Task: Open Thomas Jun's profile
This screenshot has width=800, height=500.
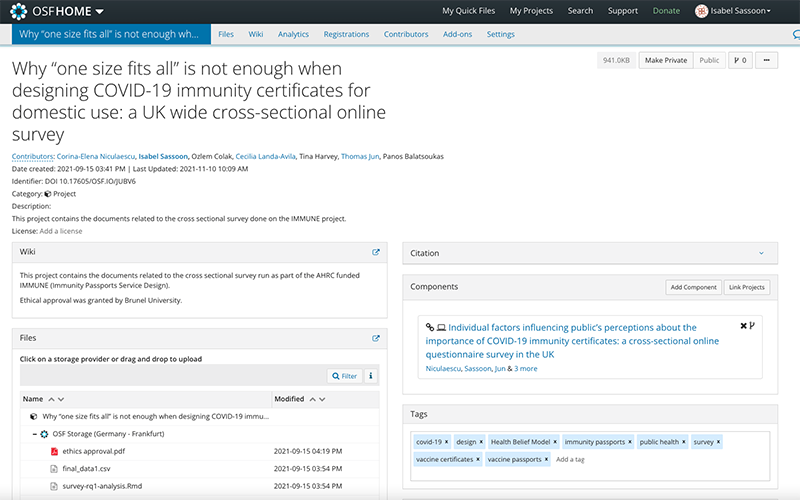Action: (360, 156)
